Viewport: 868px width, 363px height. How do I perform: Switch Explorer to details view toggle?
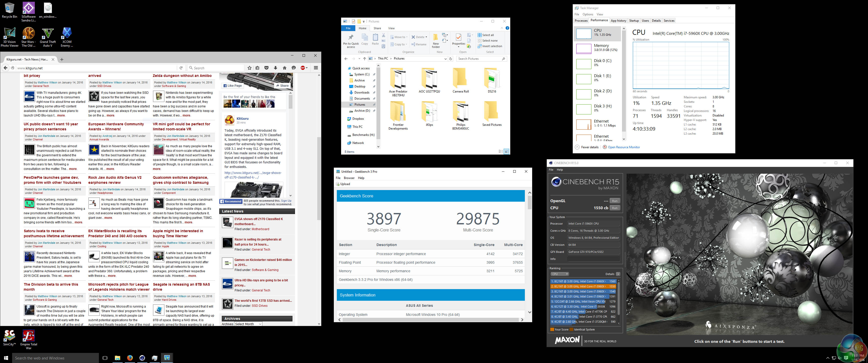[x=501, y=152]
